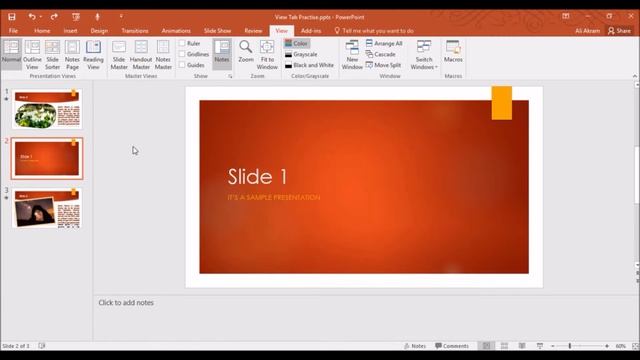The height and width of the screenshot is (360, 640).
Task: Cascade the open windows
Action: pyautogui.click(x=380, y=54)
